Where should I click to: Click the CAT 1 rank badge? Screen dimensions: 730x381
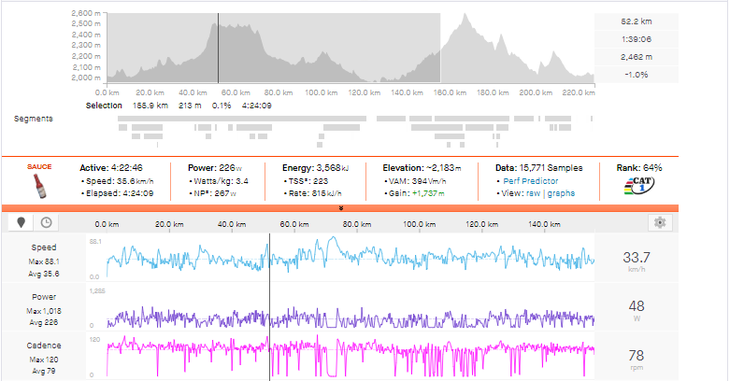click(x=639, y=186)
